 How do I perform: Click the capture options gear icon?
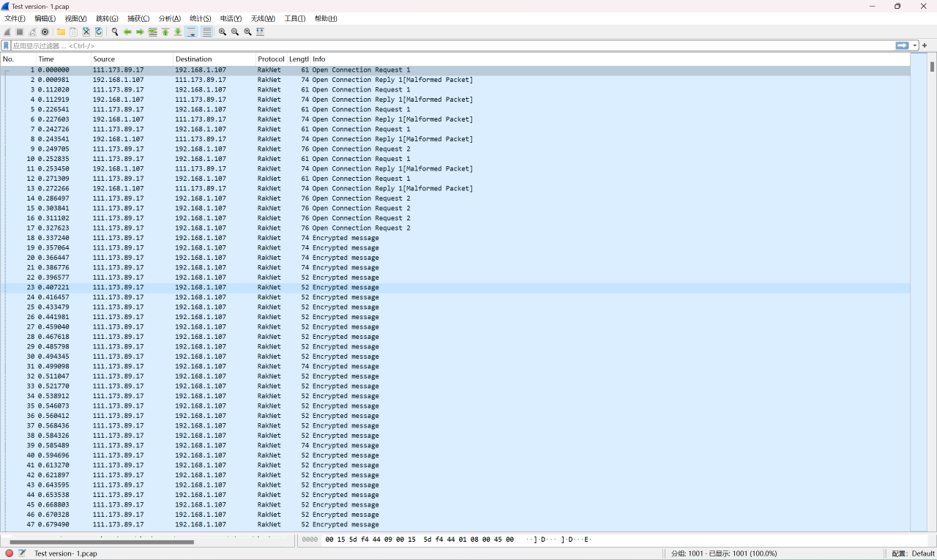point(45,32)
